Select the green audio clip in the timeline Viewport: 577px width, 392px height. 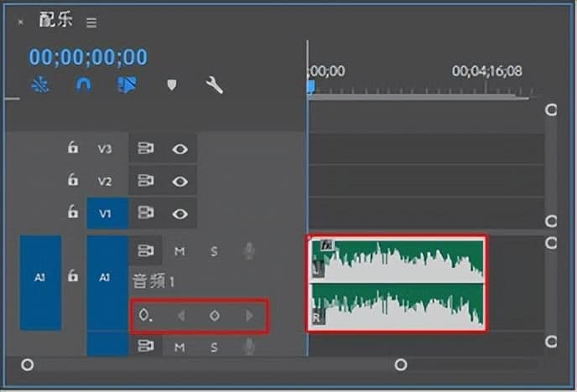click(397, 283)
